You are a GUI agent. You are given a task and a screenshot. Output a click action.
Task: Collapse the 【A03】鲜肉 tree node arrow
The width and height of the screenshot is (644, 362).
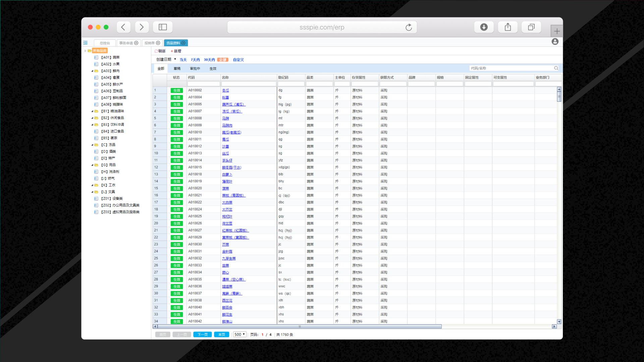coord(92,71)
